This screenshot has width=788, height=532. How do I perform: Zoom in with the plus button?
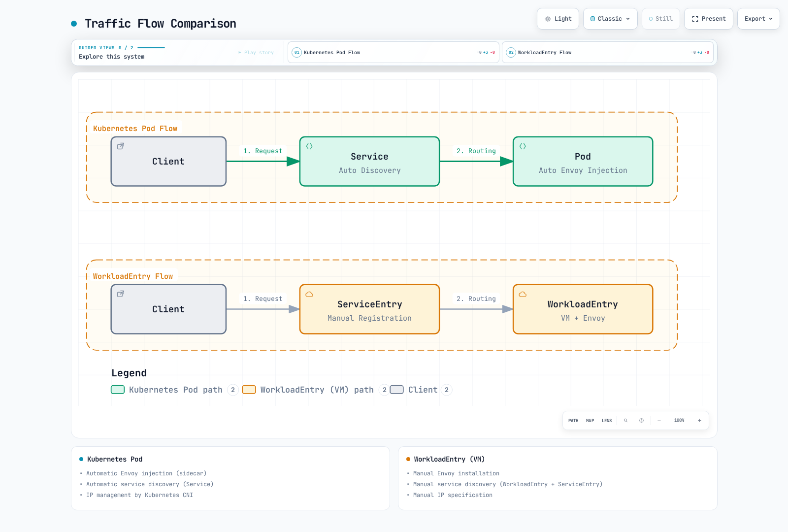click(699, 421)
